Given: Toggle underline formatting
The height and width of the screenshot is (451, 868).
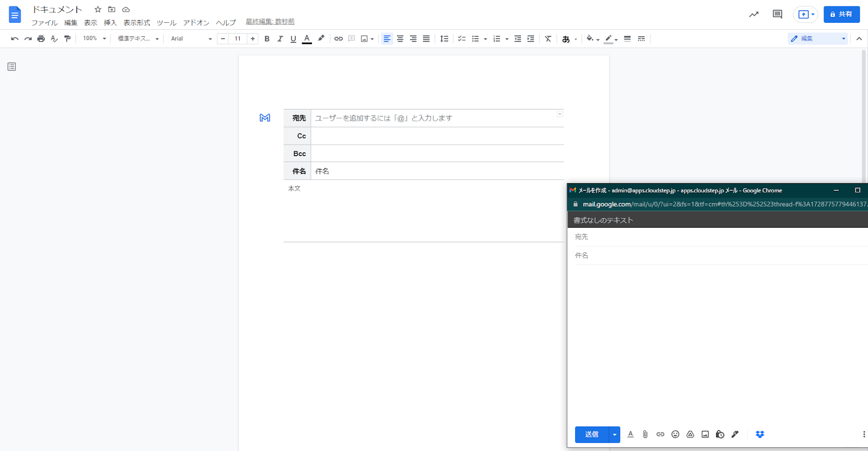Looking at the screenshot, I should 293,38.
